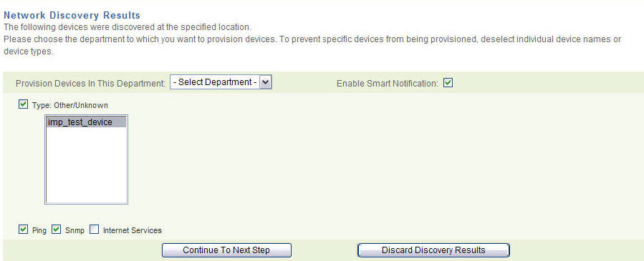
Task: Click the Snmp label text
Action: pyautogui.click(x=75, y=231)
